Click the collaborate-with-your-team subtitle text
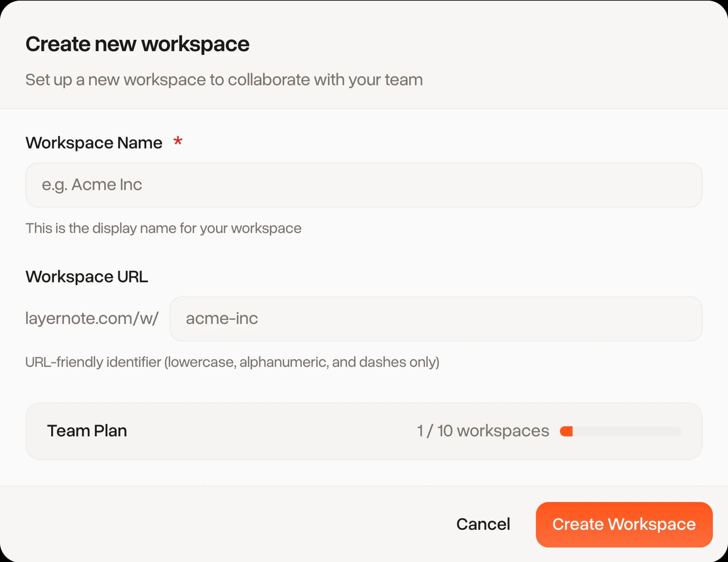 224,80
